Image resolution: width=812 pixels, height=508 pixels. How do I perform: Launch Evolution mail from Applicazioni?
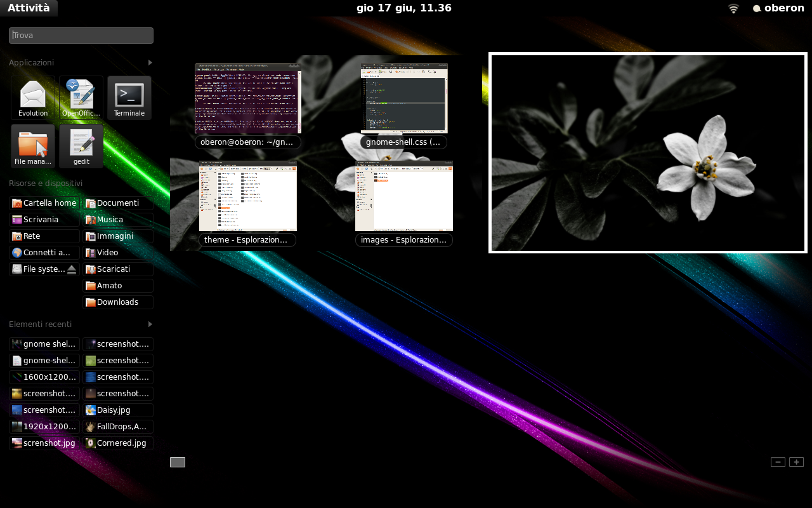[x=33, y=98]
